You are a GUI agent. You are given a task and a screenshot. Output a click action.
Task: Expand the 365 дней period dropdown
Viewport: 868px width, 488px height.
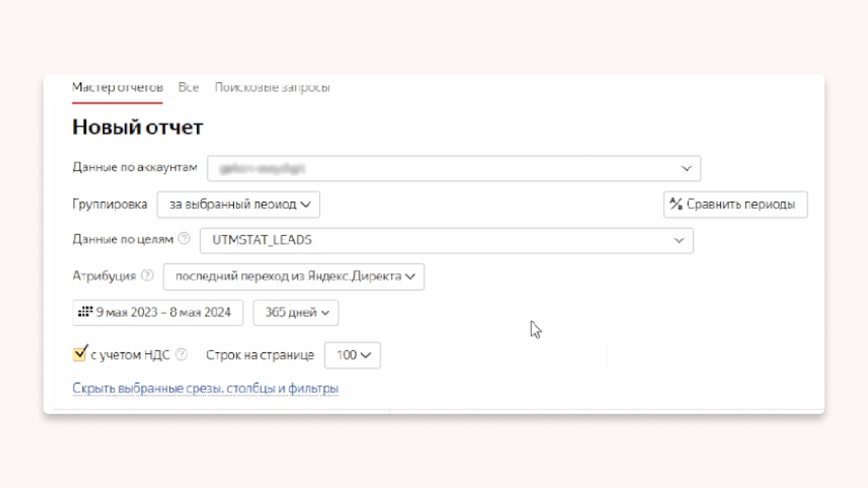pyautogui.click(x=296, y=312)
